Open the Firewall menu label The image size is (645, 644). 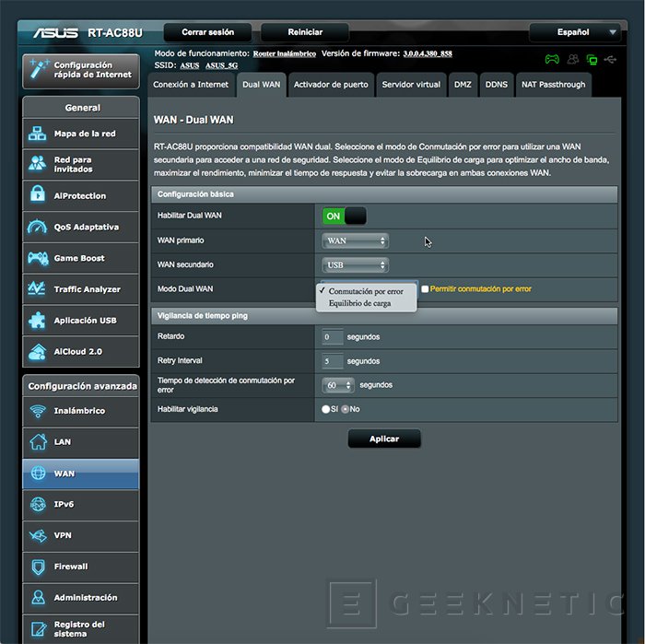click(x=71, y=567)
